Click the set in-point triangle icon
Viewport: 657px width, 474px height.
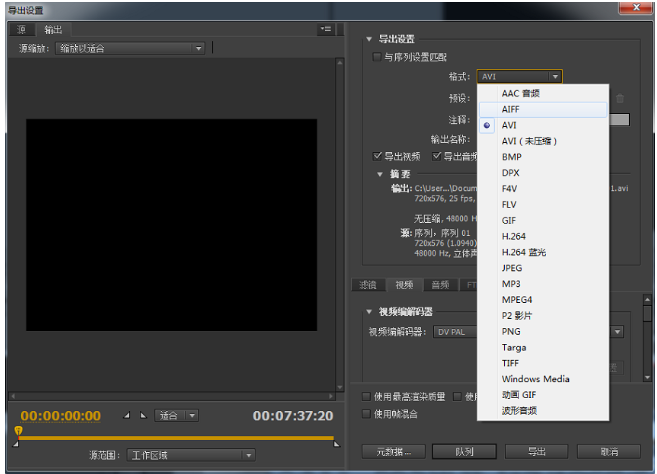(x=127, y=415)
